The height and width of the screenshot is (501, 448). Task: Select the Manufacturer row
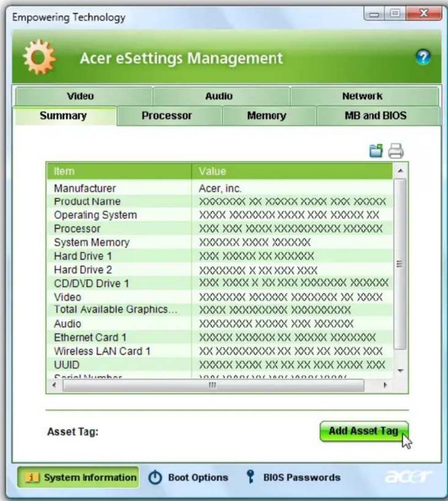point(220,188)
